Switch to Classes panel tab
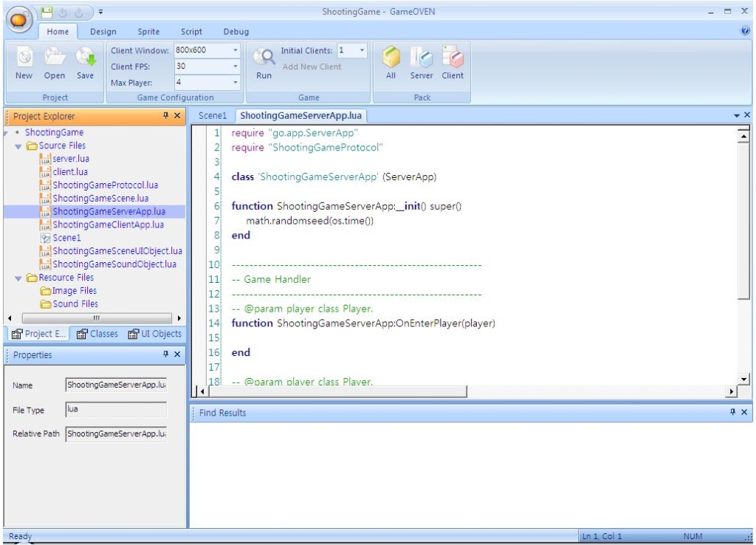 pyautogui.click(x=97, y=334)
